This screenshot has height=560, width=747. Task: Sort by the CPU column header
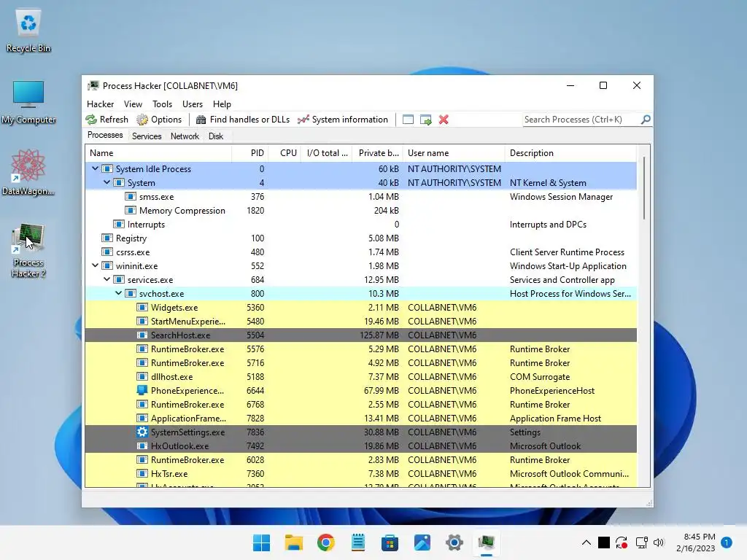point(286,153)
